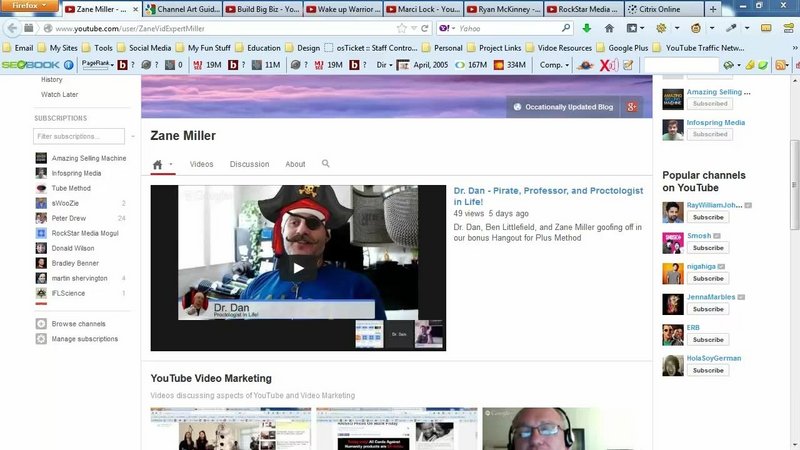This screenshot has width=800, height=450.
Task: Open the PageRank dropdown in SEO toolbar
Action: pyautogui.click(x=97, y=65)
